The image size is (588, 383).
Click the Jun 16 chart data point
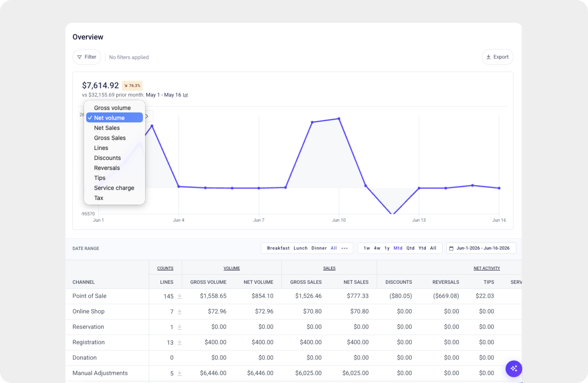point(499,188)
